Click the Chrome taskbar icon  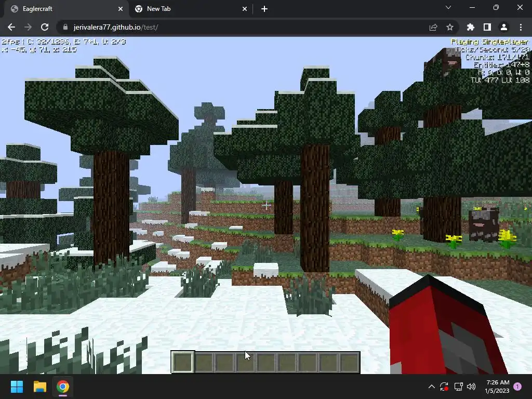pos(63,387)
